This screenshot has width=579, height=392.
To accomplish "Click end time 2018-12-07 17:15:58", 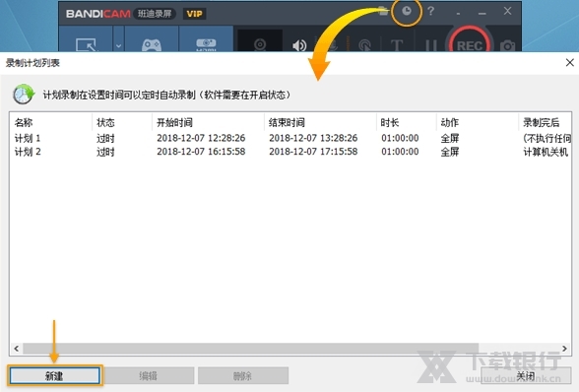I will [x=313, y=152].
